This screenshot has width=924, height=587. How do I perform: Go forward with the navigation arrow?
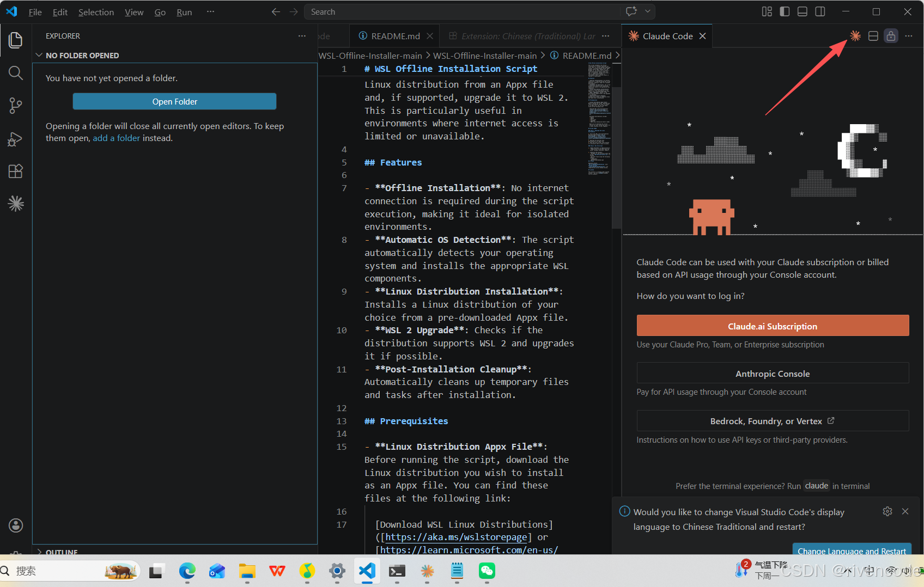point(294,11)
